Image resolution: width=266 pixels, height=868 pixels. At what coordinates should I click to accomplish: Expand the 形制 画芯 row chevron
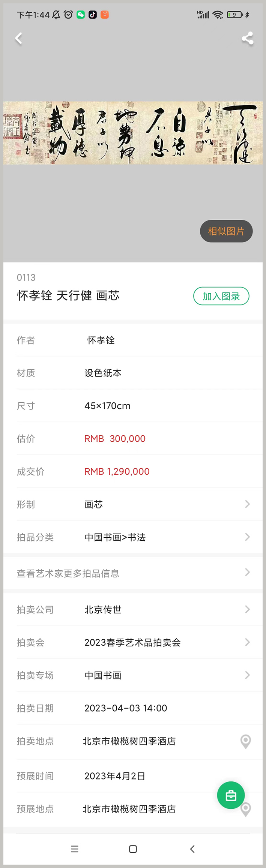click(247, 504)
